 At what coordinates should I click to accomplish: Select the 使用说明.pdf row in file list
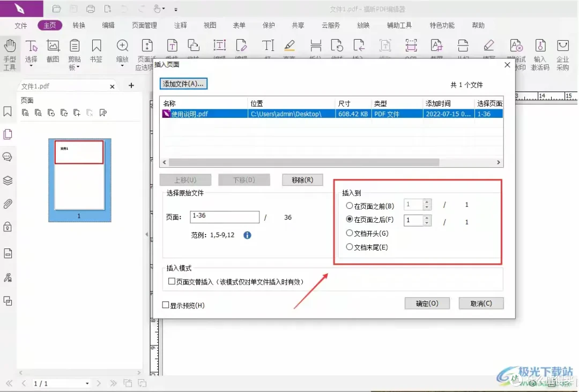(331, 114)
